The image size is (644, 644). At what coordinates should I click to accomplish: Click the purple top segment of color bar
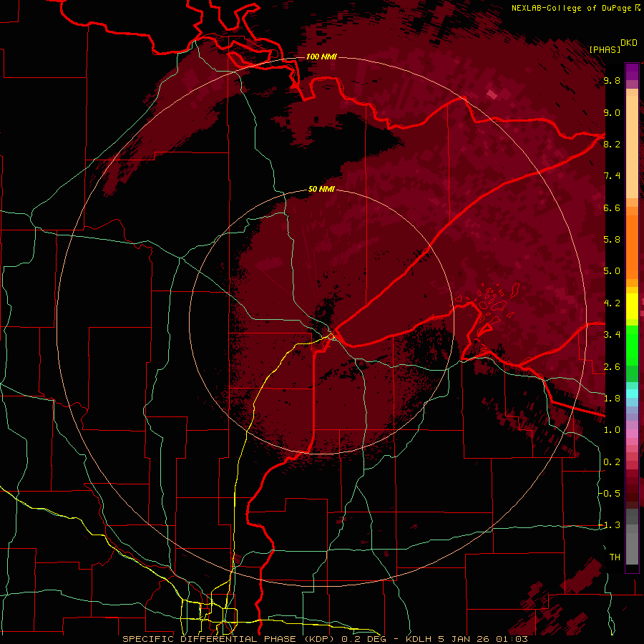click(x=632, y=72)
